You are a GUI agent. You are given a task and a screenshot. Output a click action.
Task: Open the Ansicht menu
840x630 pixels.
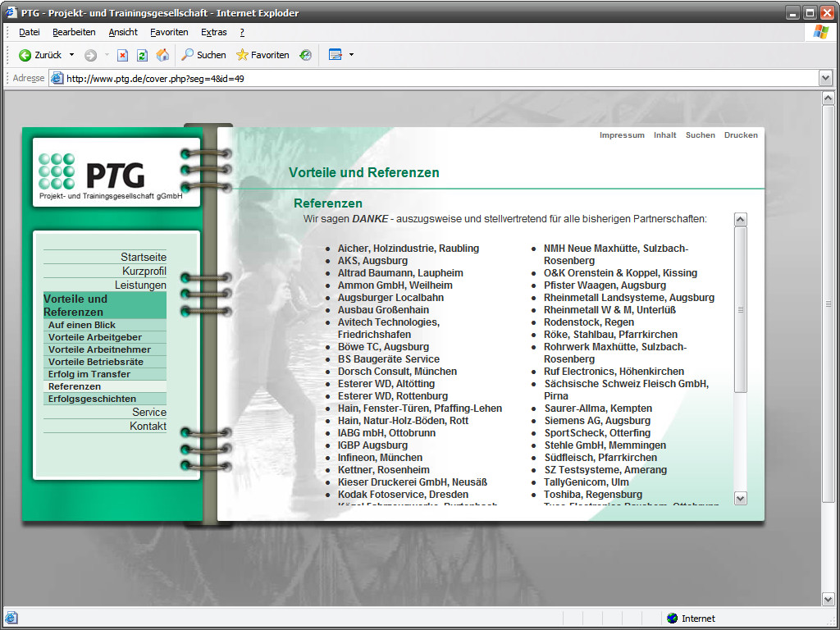(123, 32)
